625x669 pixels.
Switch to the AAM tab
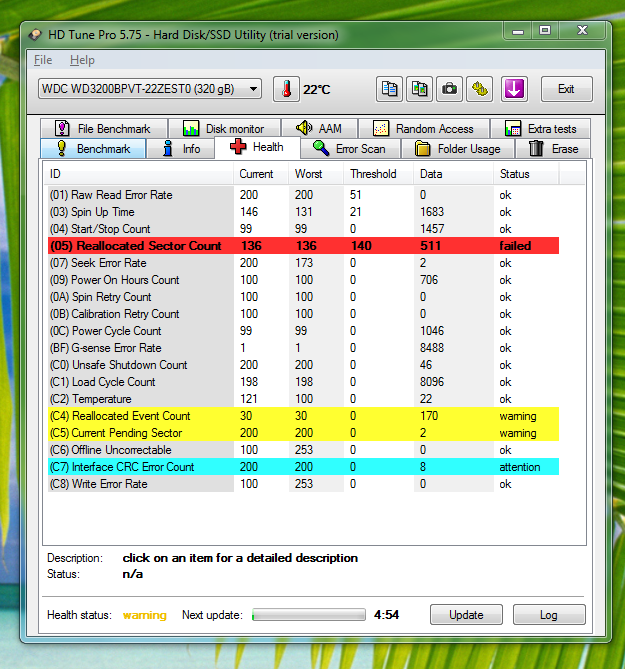coord(319,128)
